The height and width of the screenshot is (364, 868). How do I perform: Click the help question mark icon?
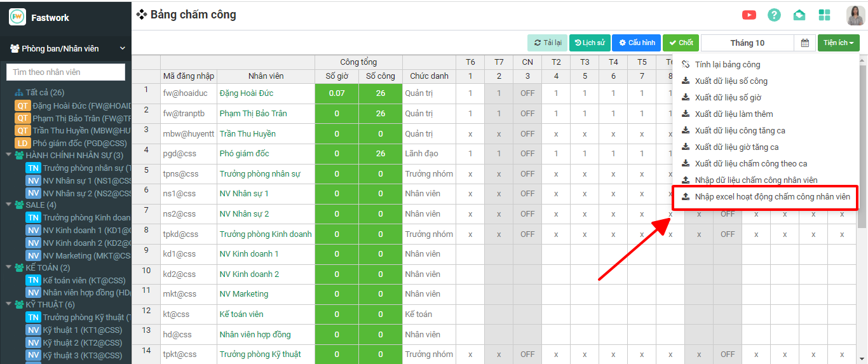click(774, 15)
